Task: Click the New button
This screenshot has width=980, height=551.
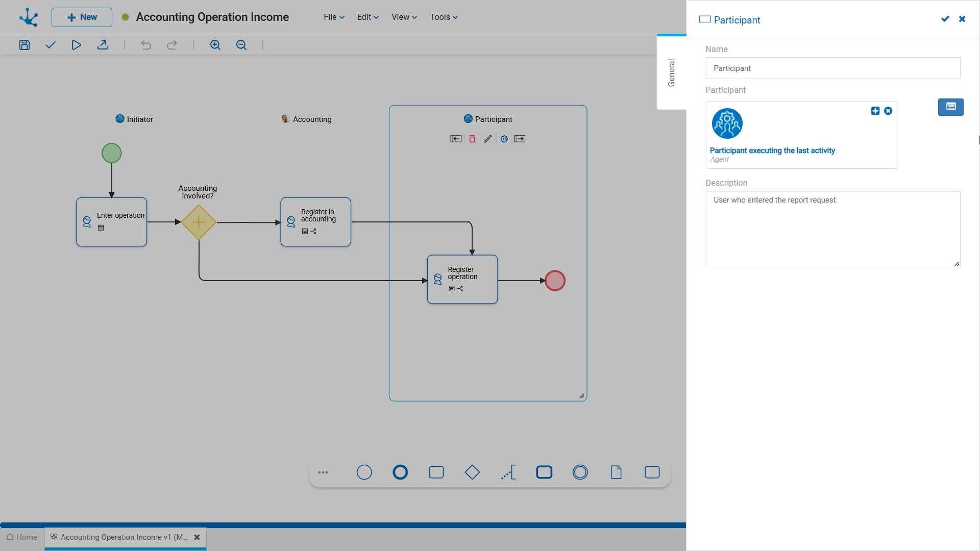Action: (x=82, y=17)
